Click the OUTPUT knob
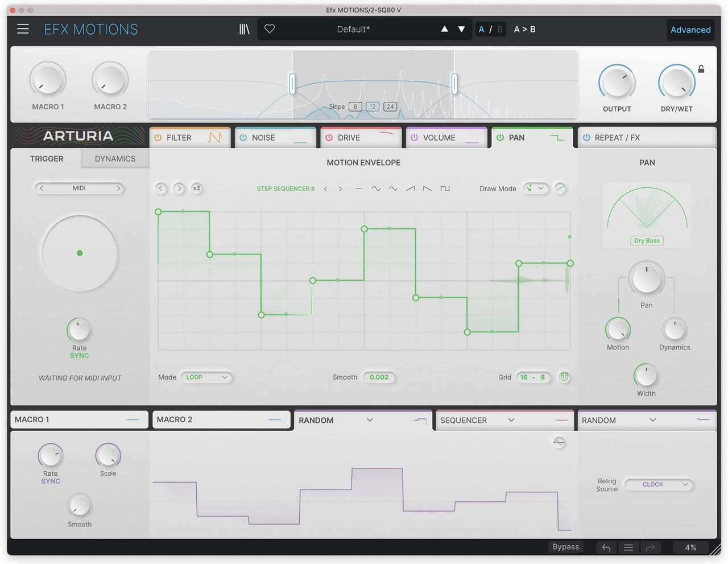This screenshot has height=564, width=728. coord(617,83)
